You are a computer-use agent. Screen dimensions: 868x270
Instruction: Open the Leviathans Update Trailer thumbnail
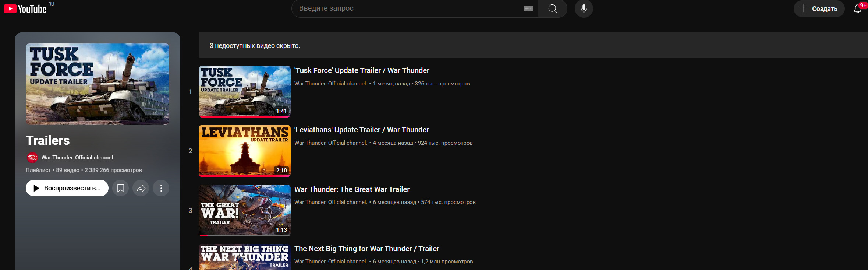point(244,151)
